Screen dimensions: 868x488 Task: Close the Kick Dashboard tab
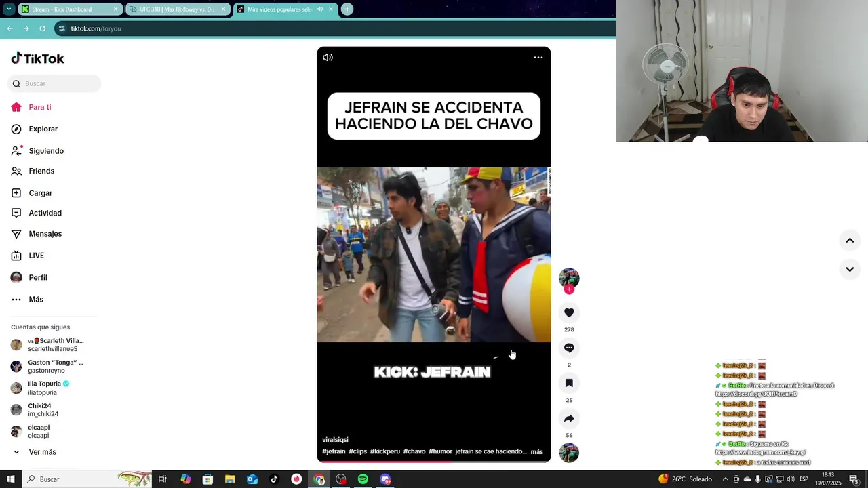pyautogui.click(x=115, y=9)
